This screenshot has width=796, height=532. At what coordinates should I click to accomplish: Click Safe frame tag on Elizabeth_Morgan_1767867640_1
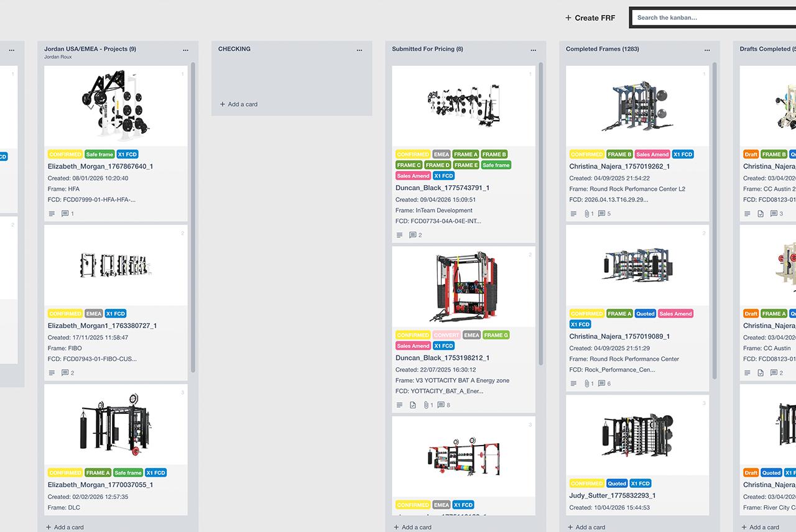click(x=99, y=154)
